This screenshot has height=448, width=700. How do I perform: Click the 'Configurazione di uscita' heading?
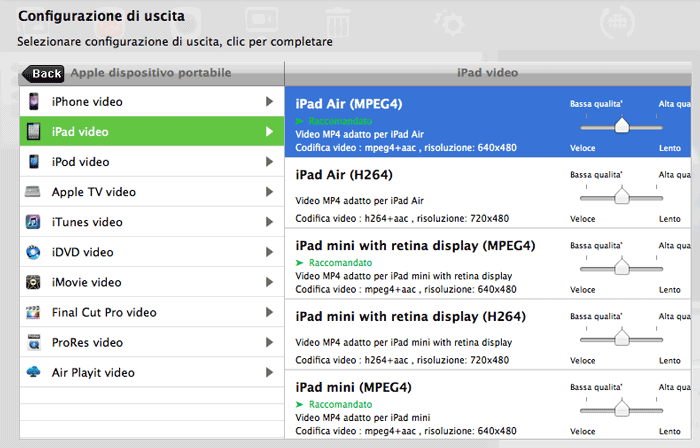[101, 16]
